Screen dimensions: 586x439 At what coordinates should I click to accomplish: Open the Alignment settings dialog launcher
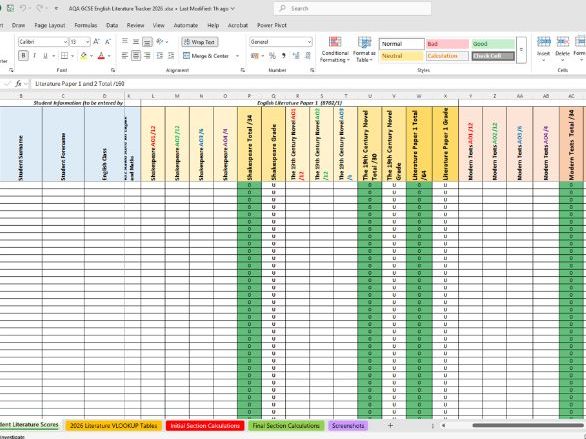point(243,70)
